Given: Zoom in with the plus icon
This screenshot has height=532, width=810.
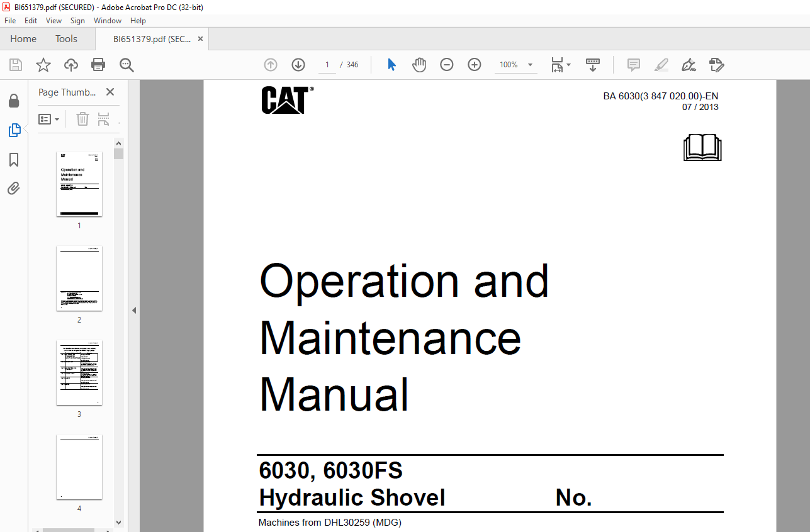Looking at the screenshot, I should click(x=475, y=65).
